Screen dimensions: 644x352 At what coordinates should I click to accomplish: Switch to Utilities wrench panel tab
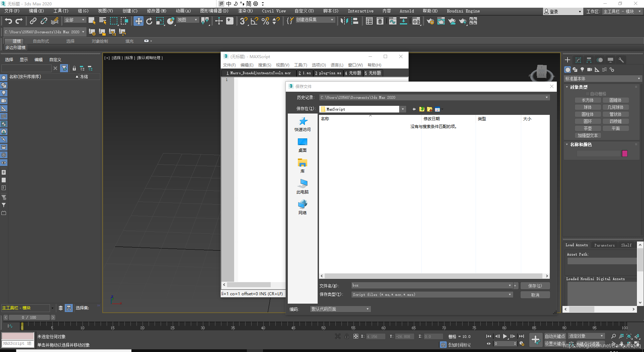621,60
